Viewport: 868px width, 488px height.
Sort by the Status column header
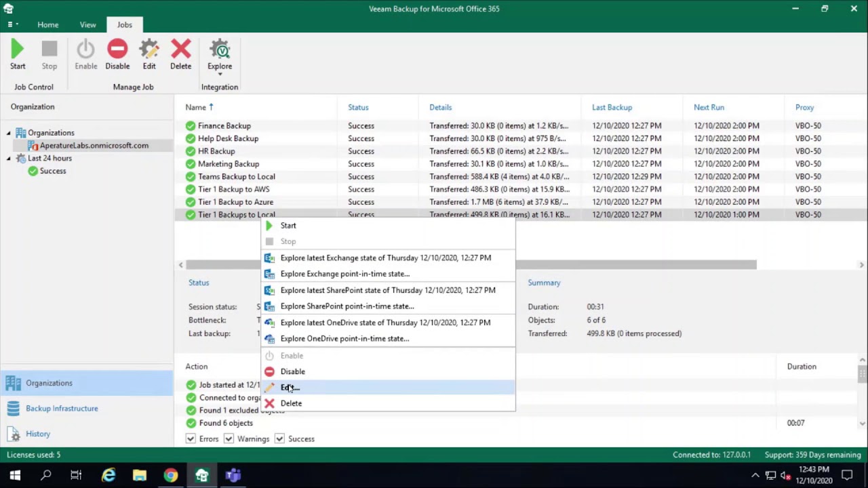tap(358, 107)
